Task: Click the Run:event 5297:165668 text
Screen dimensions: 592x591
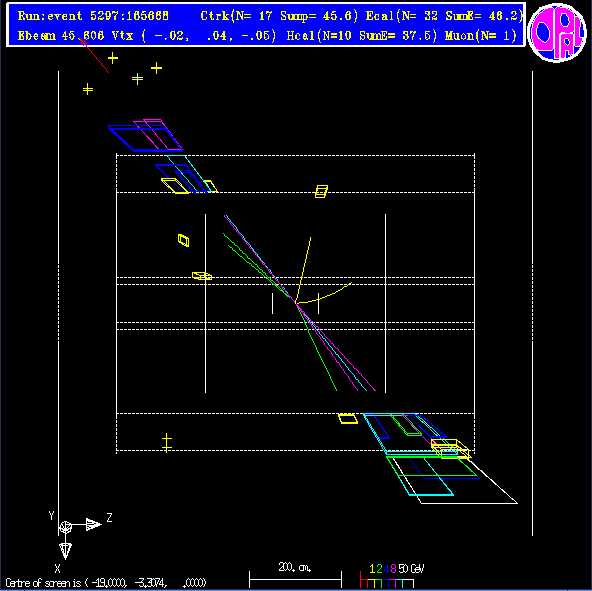Action: (x=93, y=16)
